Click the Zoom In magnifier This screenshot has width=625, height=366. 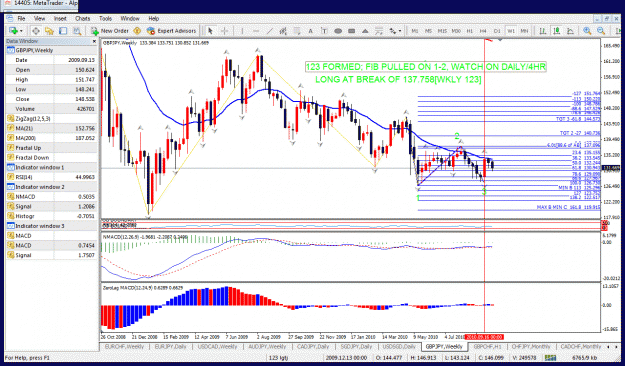(x=587, y=31)
